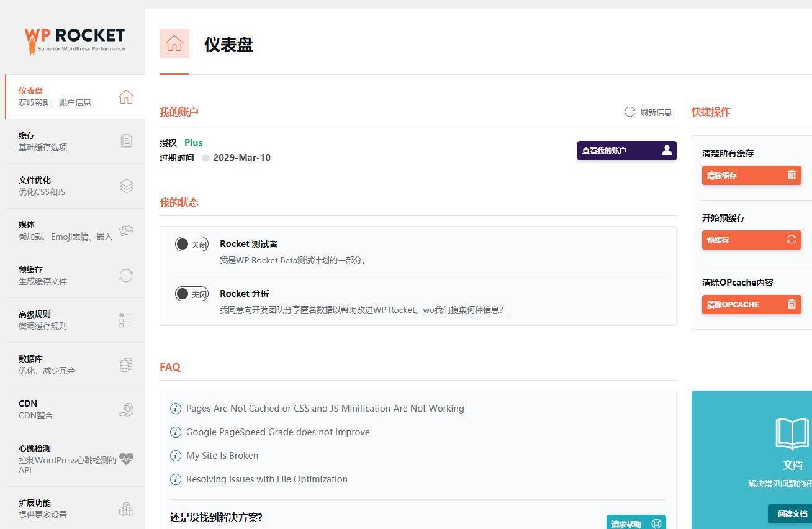
Task: Click the trash icon on 清除缓存 button
Action: point(792,175)
